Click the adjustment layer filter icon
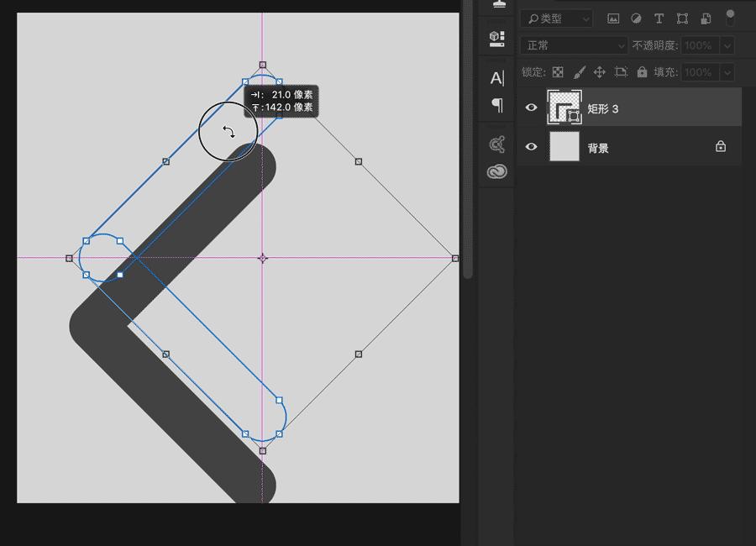Image resolution: width=756 pixels, height=546 pixels. click(636, 18)
